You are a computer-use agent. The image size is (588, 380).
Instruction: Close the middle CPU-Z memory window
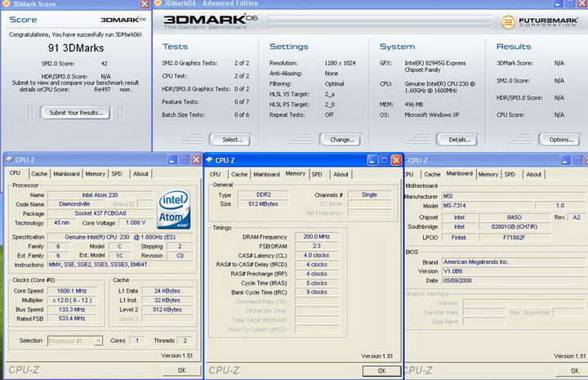[x=396, y=160]
